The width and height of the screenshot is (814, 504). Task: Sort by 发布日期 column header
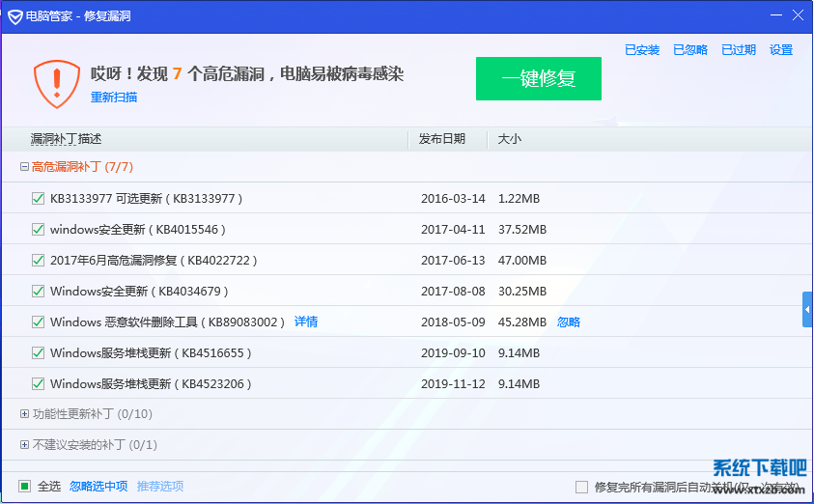(442, 139)
